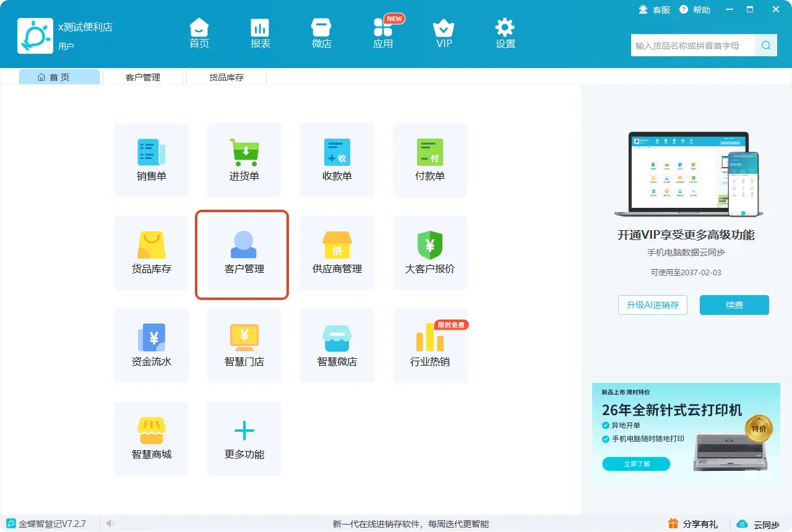Screen dimensions: 792x532
Task: Click 云同步 cloud sync in the status bar
Action: [x=758, y=525]
